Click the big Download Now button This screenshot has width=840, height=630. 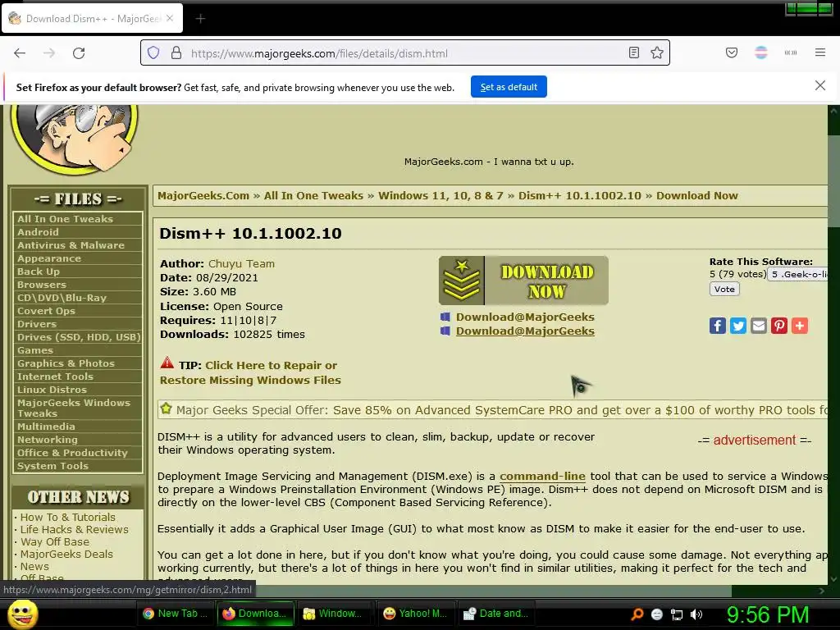[523, 281]
